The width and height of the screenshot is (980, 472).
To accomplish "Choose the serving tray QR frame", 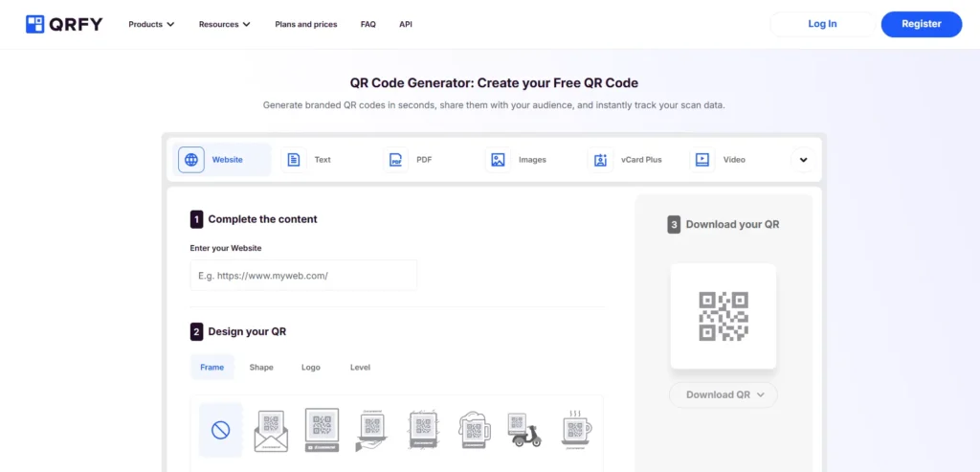I will pyautogui.click(x=372, y=430).
